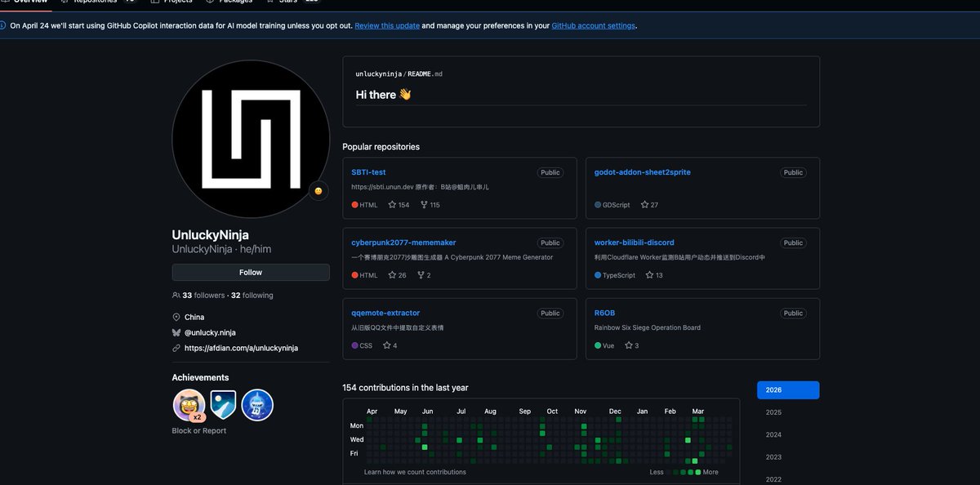Open the qqemote-extractor repository
Image resolution: width=980 pixels, height=485 pixels.
click(x=385, y=313)
